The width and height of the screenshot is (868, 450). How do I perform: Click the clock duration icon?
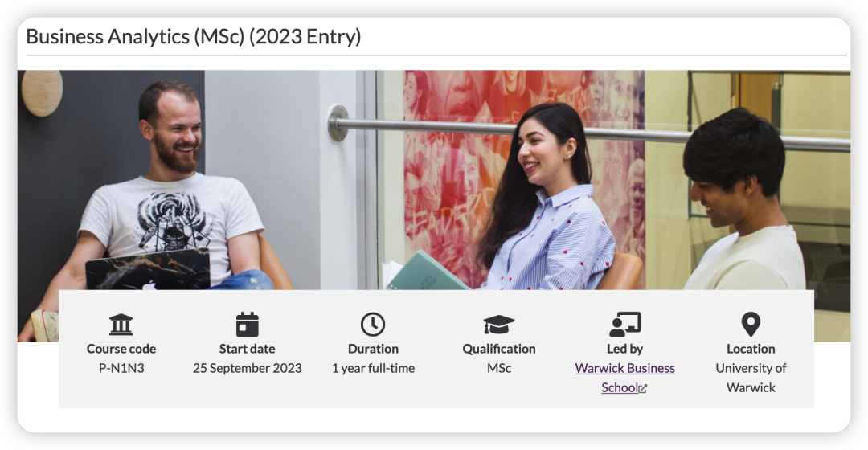373,325
